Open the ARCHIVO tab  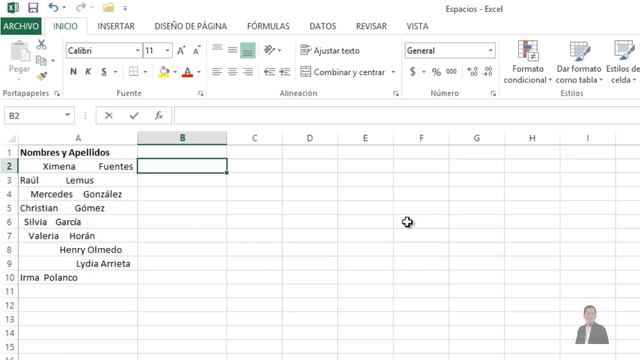pyautogui.click(x=21, y=26)
